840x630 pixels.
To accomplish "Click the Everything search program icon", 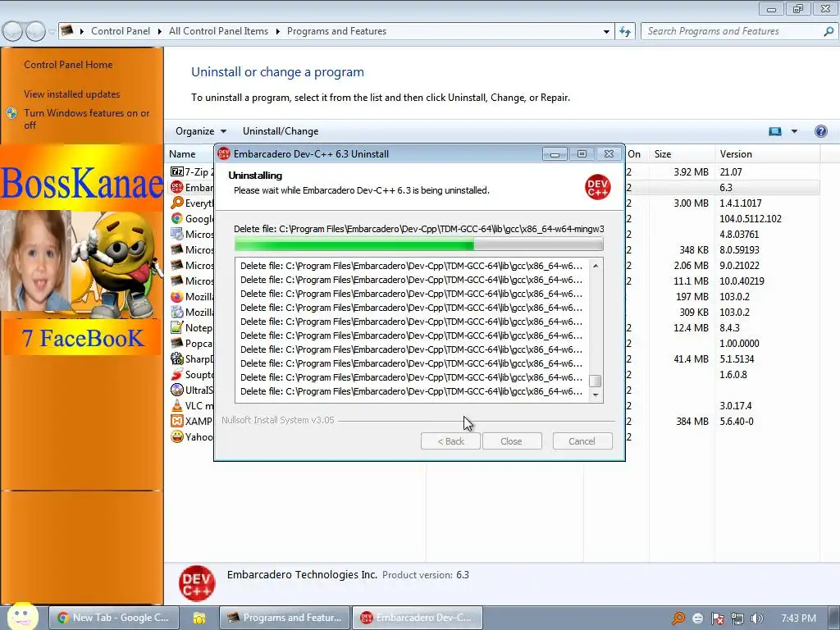I will pos(177,203).
